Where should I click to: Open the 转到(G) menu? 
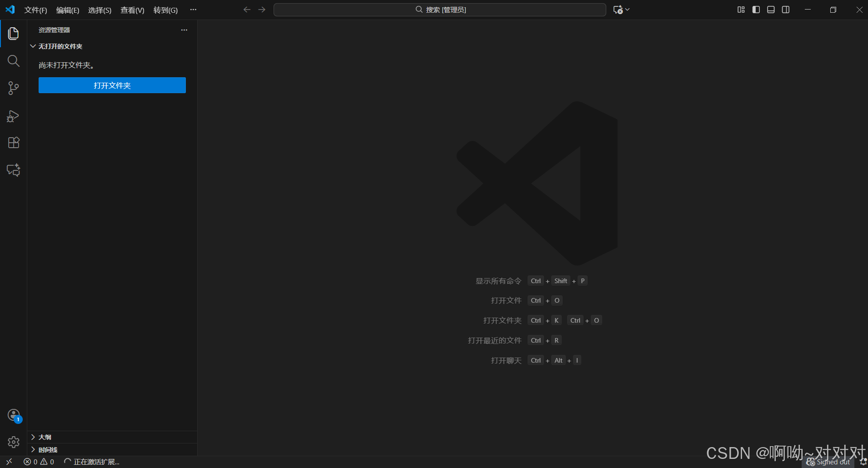[x=165, y=10]
